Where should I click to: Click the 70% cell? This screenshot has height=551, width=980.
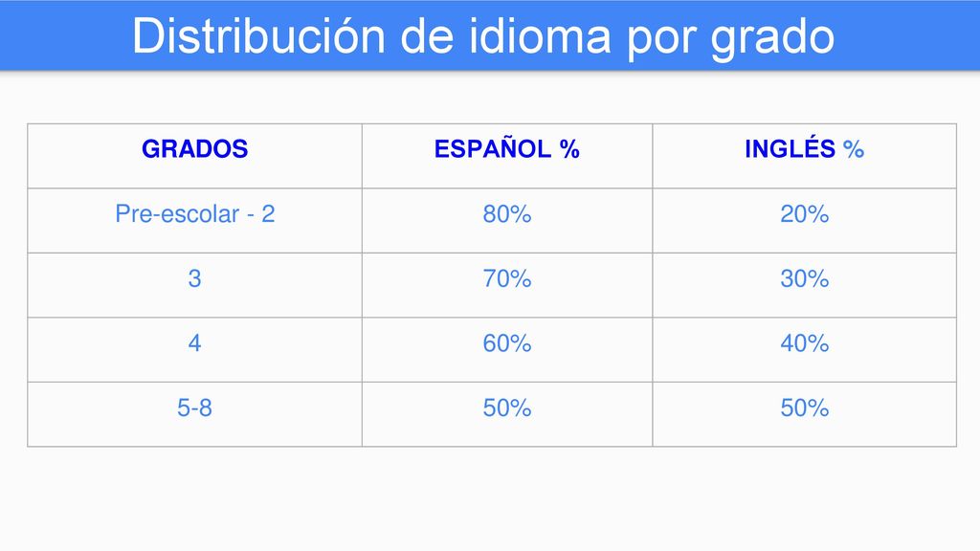(507, 285)
